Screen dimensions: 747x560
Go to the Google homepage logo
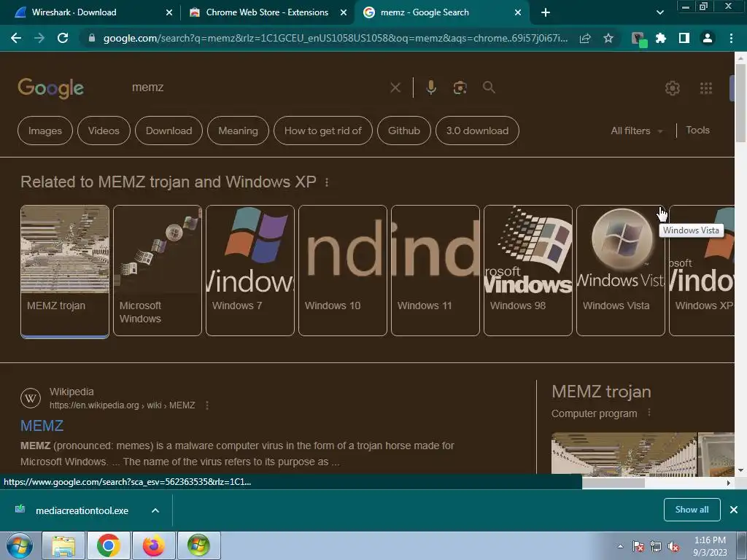tap(50, 88)
